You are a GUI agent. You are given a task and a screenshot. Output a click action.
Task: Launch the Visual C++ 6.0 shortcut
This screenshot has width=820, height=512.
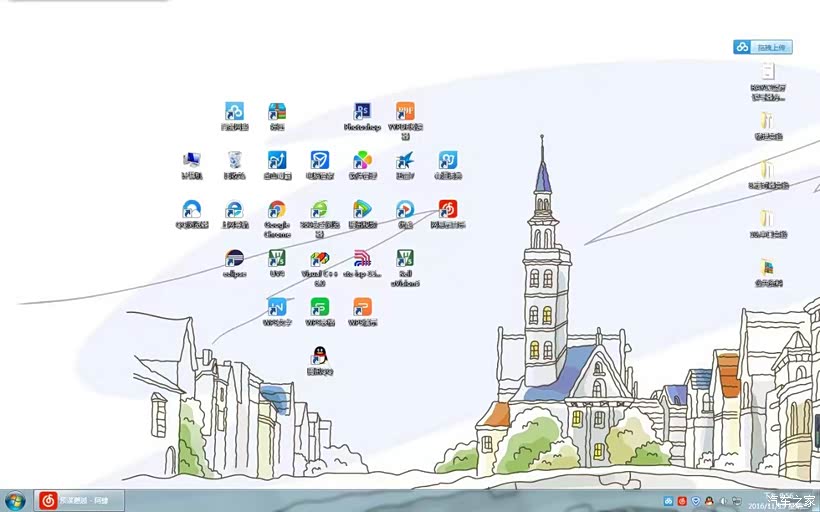click(x=319, y=259)
